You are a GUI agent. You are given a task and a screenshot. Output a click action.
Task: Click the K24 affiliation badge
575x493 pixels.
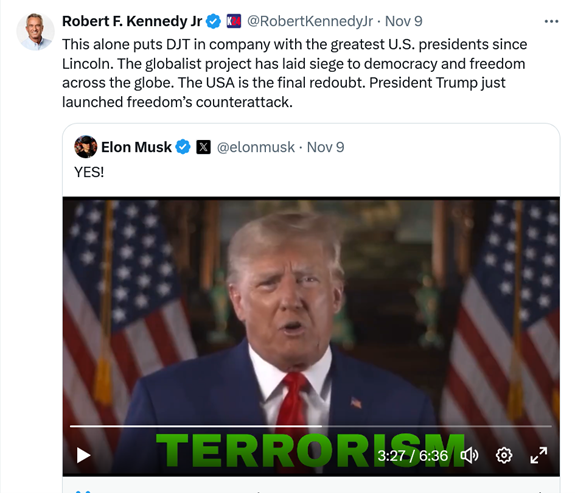point(234,21)
